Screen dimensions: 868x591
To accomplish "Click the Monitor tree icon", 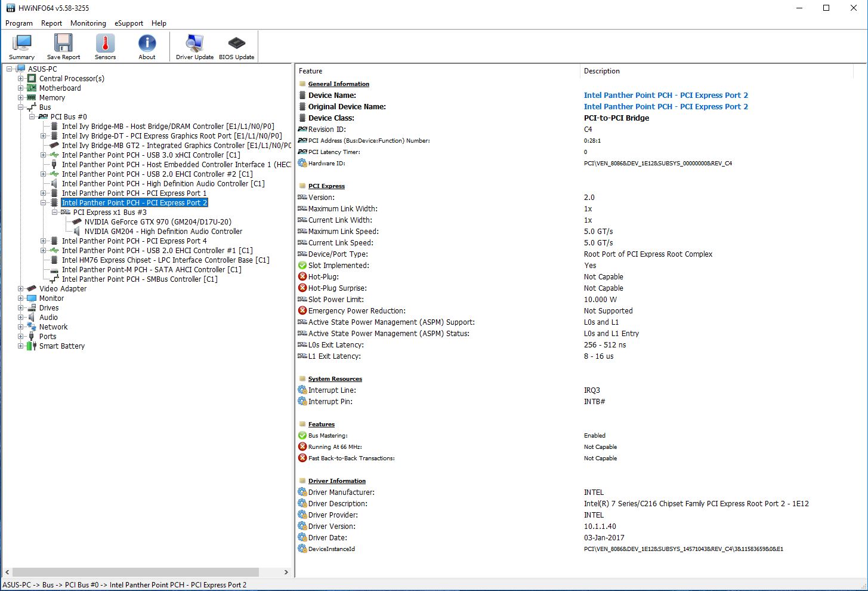I will pos(32,298).
